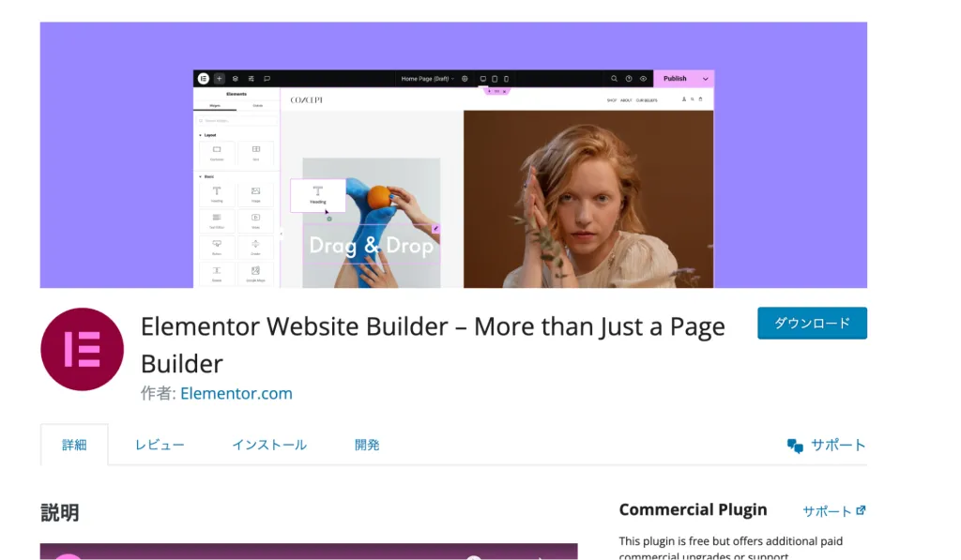Switch to the レビュー tab
The height and width of the screenshot is (560, 961).
[x=160, y=445]
